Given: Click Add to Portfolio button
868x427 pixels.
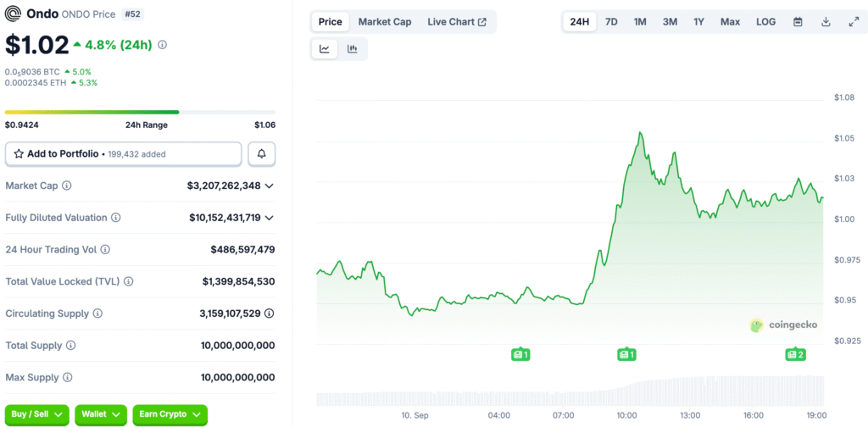Looking at the screenshot, I should 124,154.
